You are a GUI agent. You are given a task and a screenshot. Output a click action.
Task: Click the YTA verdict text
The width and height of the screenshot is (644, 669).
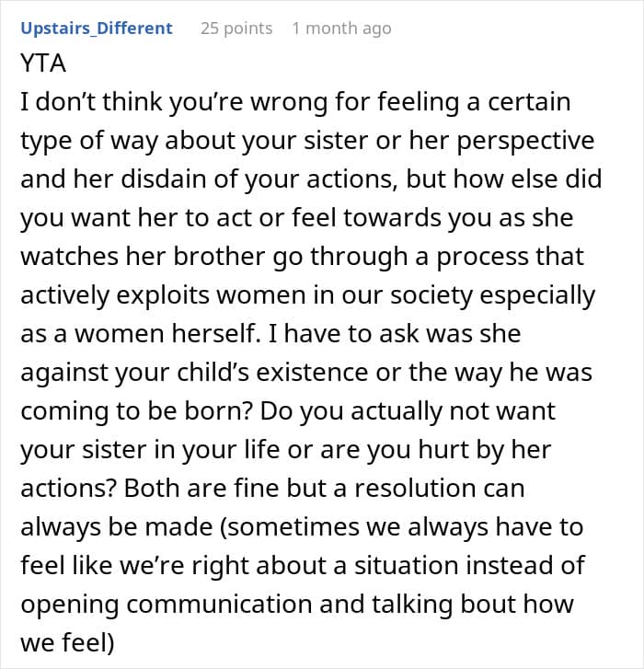click(43, 63)
